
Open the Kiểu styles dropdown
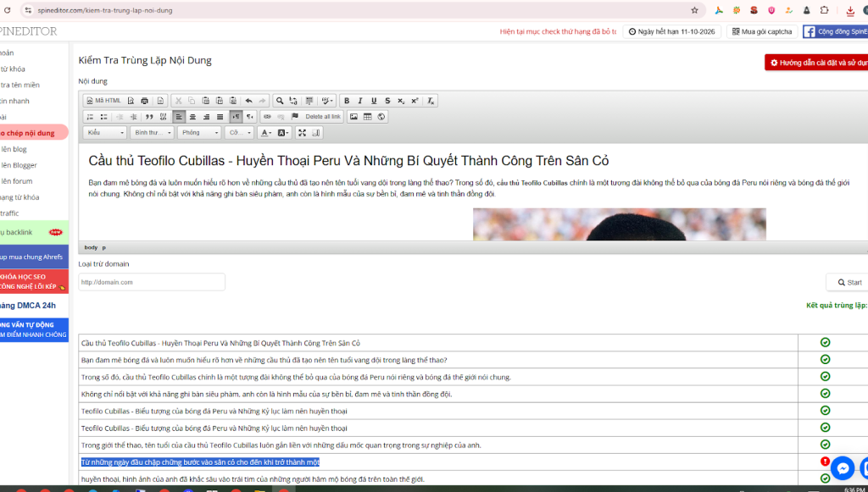click(x=104, y=133)
